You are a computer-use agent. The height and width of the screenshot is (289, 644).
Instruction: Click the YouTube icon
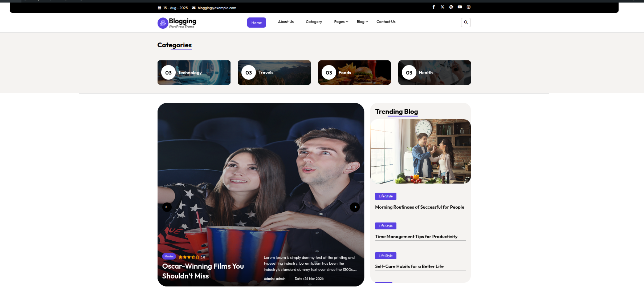[x=460, y=7]
